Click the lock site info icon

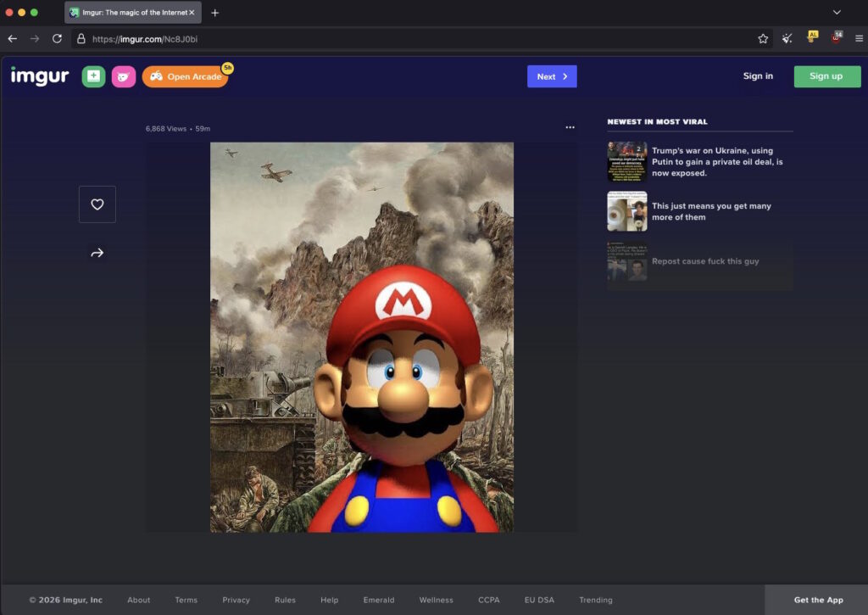[81, 39]
